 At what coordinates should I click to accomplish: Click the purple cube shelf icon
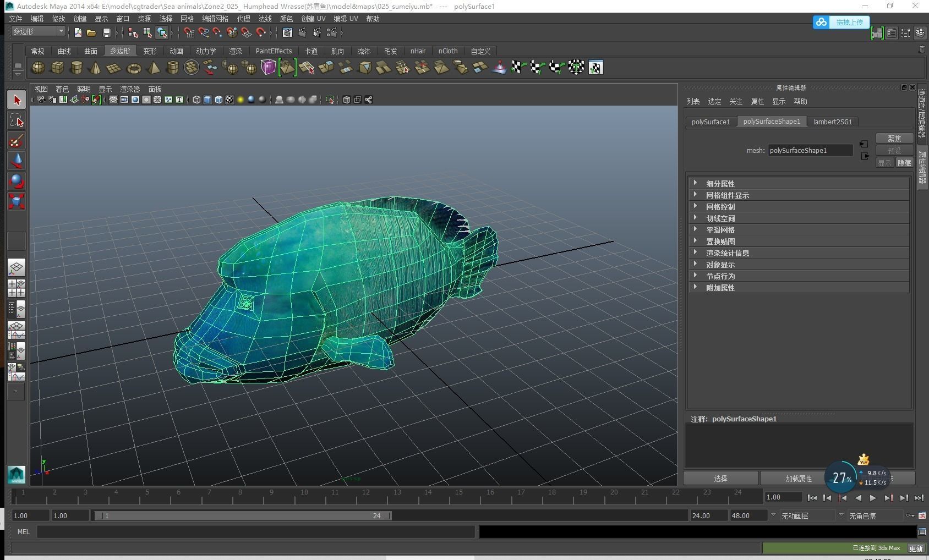tap(268, 68)
